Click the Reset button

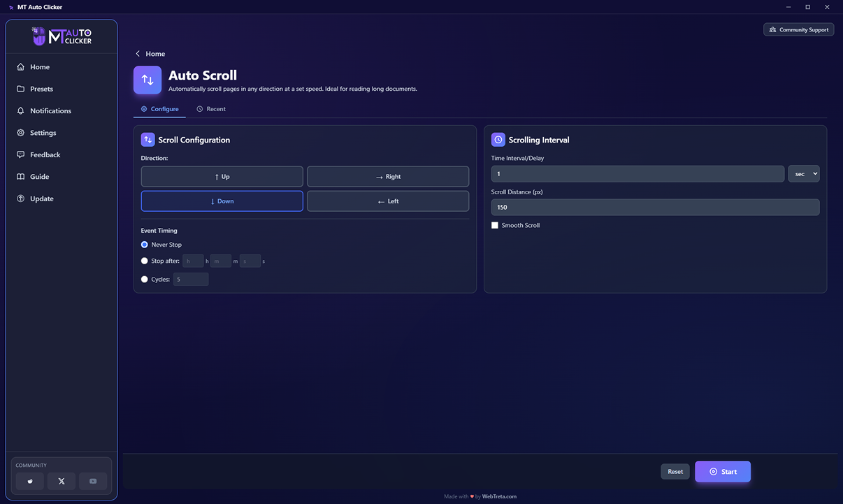pyautogui.click(x=675, y=472)
